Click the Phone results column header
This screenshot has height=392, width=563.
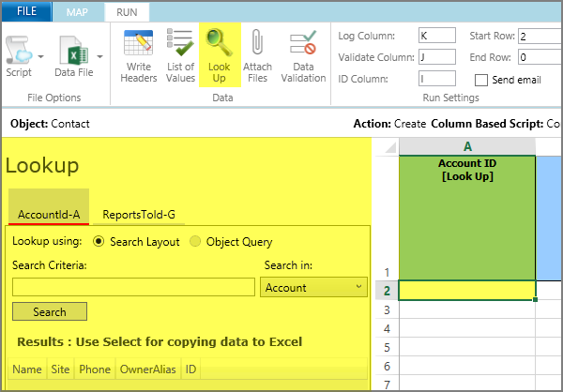(x=95, y=369)
